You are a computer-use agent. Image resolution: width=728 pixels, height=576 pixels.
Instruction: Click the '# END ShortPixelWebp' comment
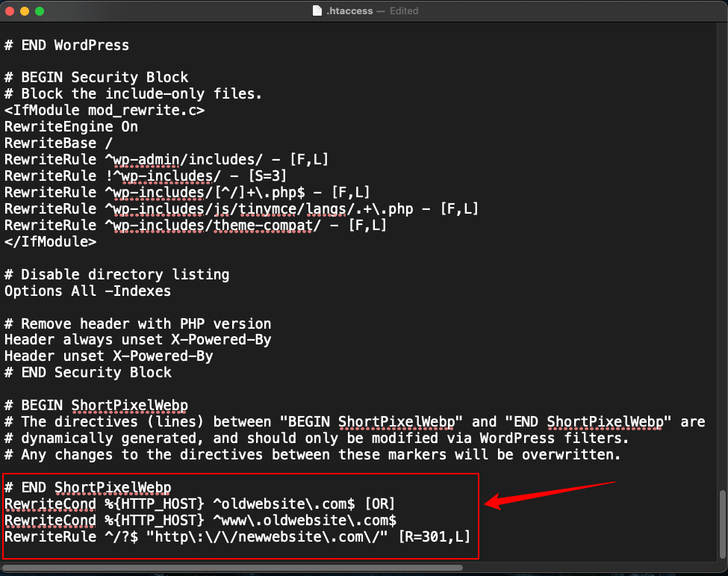click(x=88, y=488)
